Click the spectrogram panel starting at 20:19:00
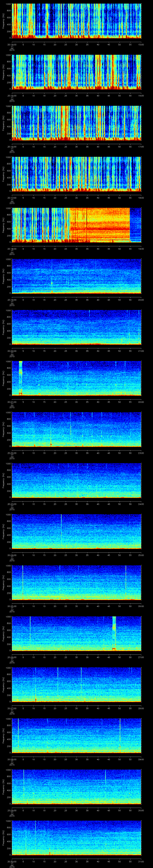The height and width of the screenshot is (868, 153). pos(77,276)
